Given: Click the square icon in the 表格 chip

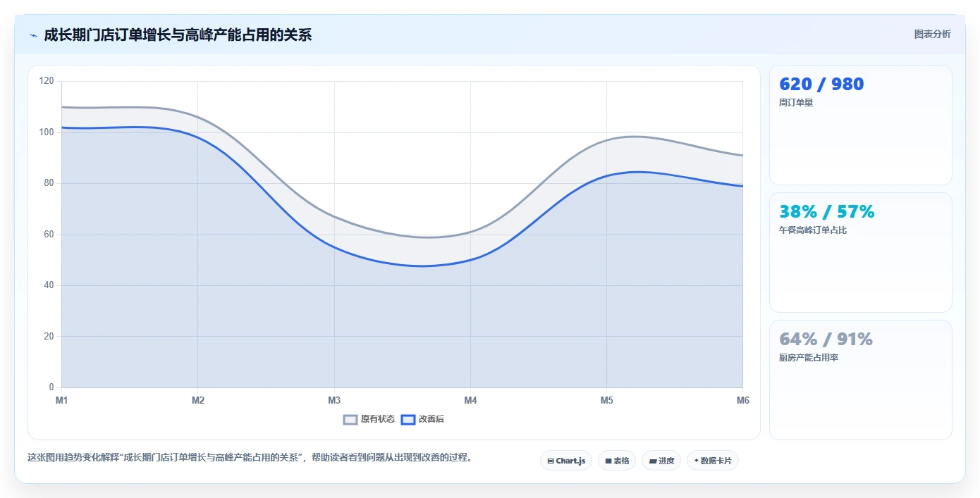Looking at the screenshot, I should tap(608, 461).
